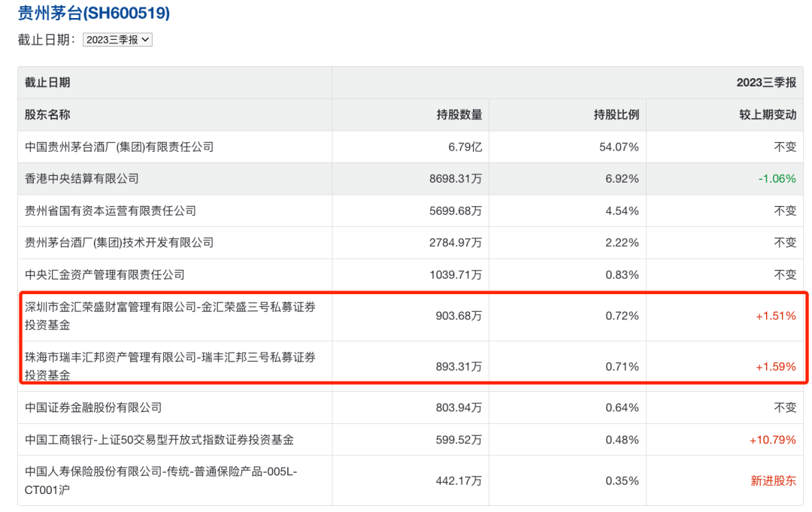Select the 上证50交易型开放式指数证券投资基金 shareholder
The width and height of the screenshot is (812, 512).
pyautogui.click(x=159, y=440)
